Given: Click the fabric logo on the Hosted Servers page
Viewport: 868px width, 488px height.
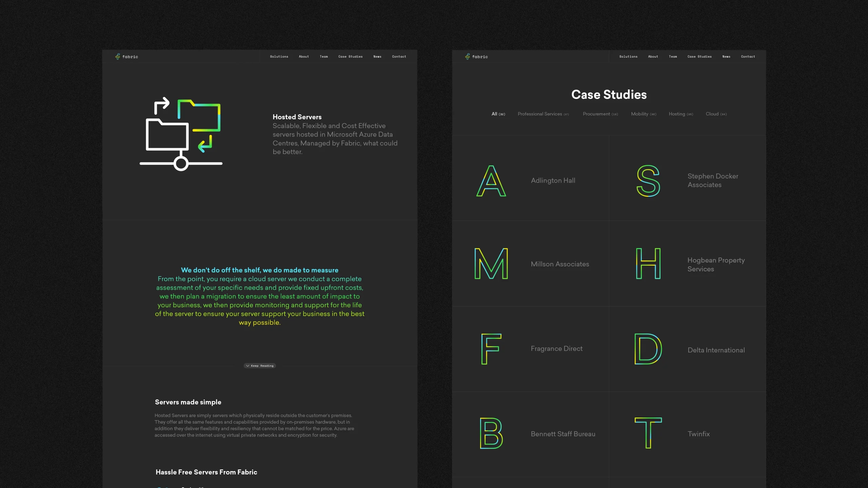Looking at the screenshot, I should click(x=126, y=57).
